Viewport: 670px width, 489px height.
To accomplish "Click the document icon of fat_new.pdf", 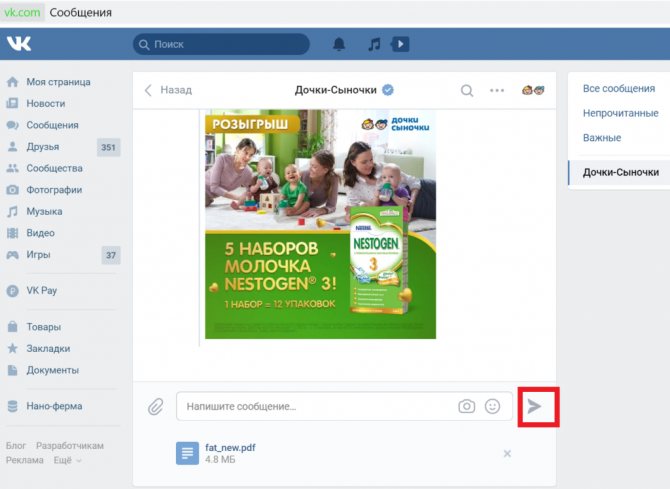I will pyautogui.click(x=188, y=453).
